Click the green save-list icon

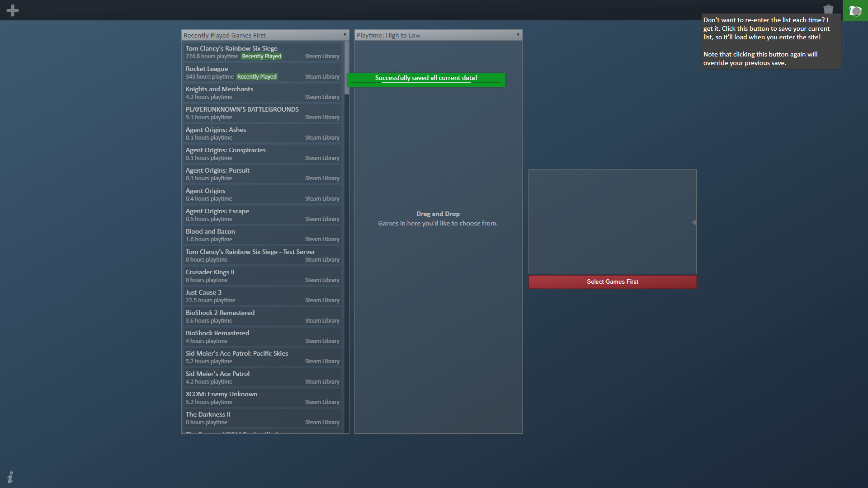[854, 10]
